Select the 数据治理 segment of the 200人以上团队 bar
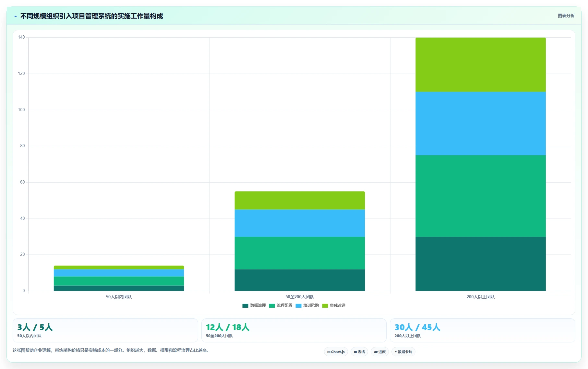Image resolution: width=588 pixels, height=369 pixels. coord(480,264)
